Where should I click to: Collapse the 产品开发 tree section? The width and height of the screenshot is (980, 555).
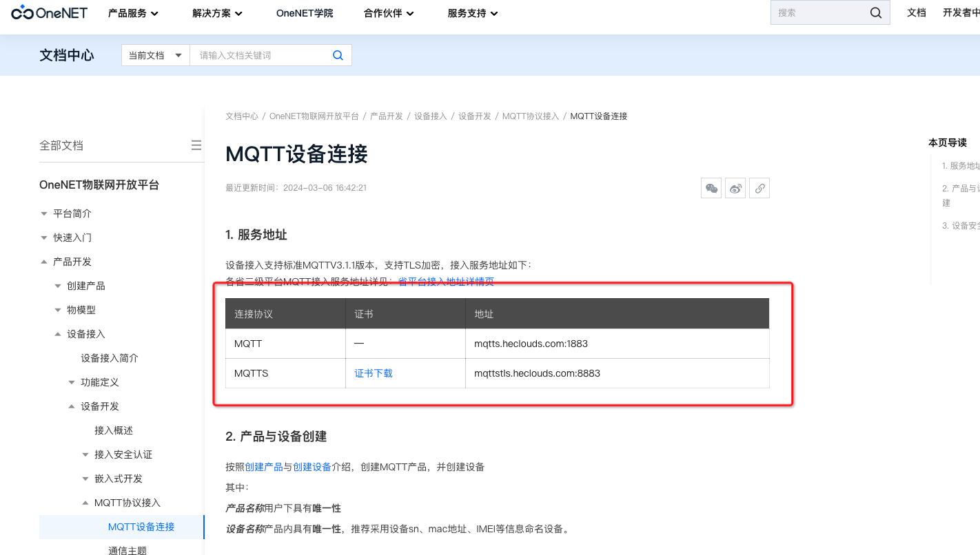(45, 262)
